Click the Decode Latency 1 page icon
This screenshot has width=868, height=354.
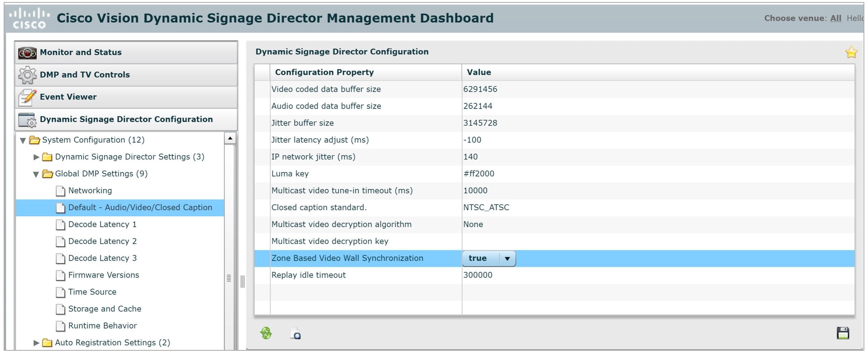[x=61, y=225]
